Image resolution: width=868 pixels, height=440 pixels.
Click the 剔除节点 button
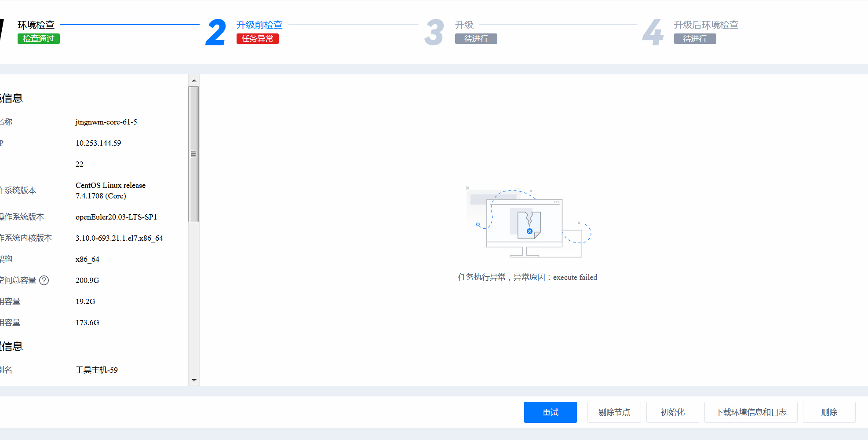[x=614, y=412]
